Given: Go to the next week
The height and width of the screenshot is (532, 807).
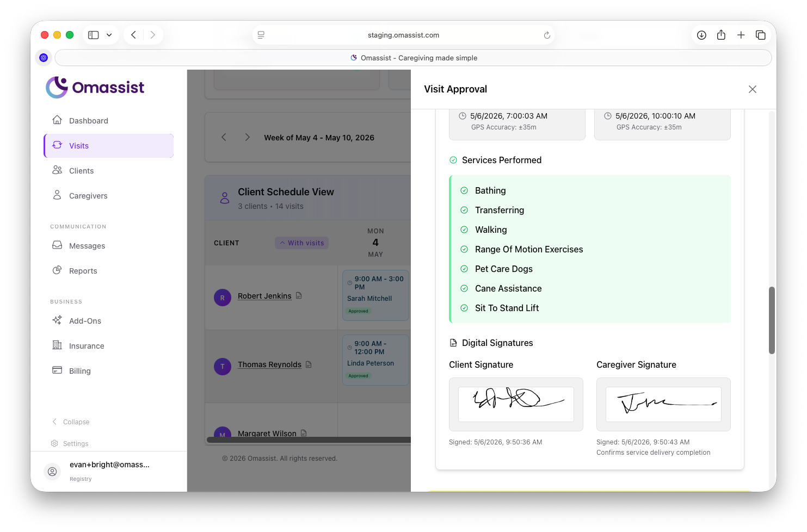Looking at the screenshot, I should [x=247, y=137].
